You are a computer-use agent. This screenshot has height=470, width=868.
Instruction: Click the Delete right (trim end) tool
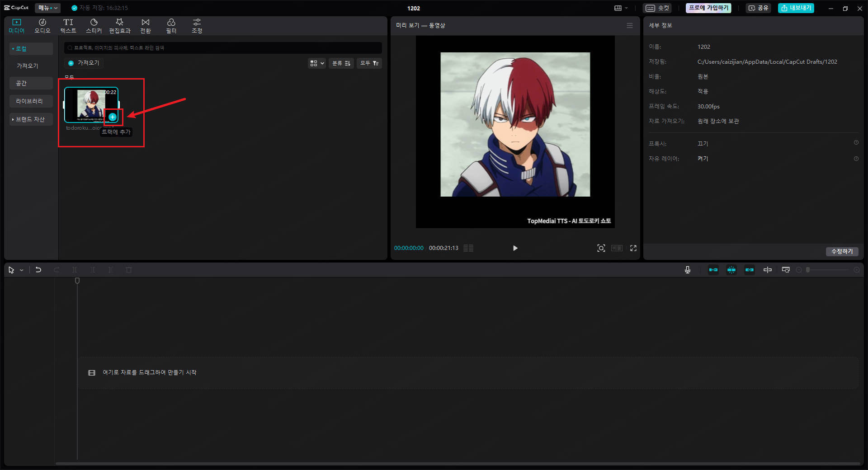pyautogui.click(x=111, y=270)
